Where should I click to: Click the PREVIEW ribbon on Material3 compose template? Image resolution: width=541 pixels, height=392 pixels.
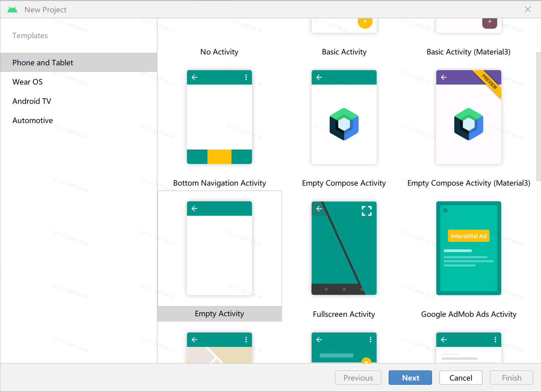(x=489, y=82)
